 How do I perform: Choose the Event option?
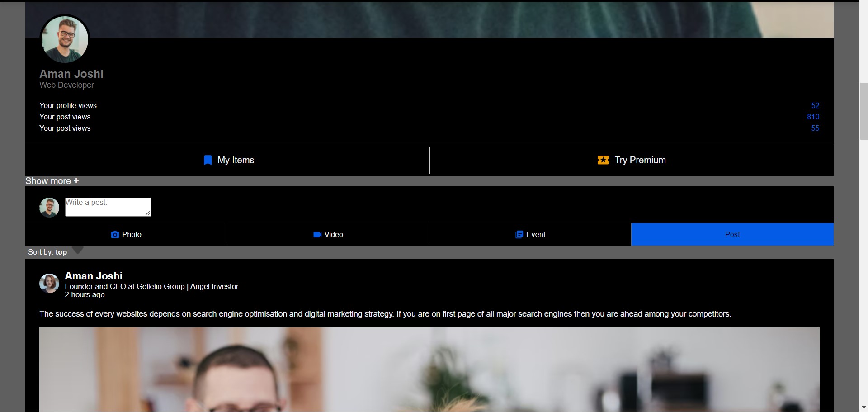point(530,234)
